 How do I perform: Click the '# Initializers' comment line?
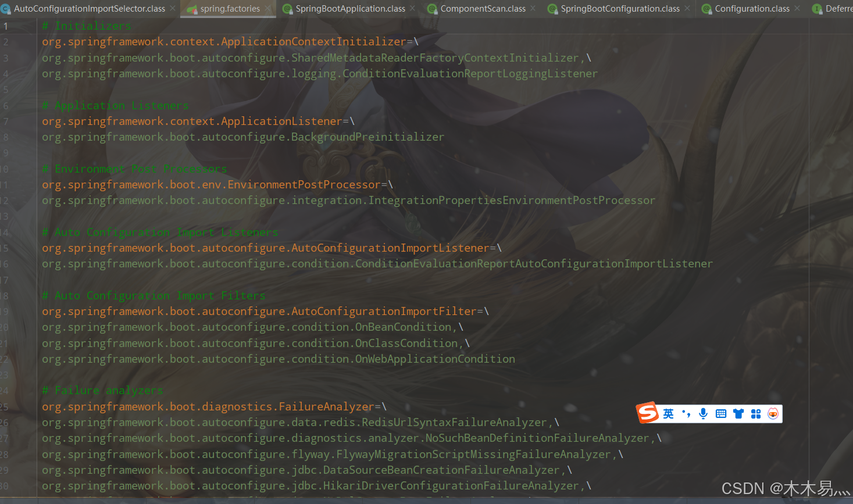[x=87, y=26]
